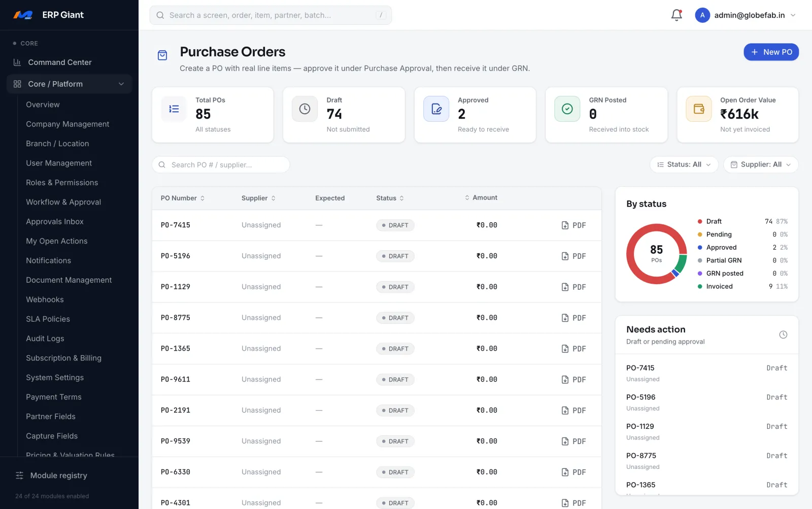Download PDF for PO-1365
The height and width of the screenshot is (509, 812).
tap(573, 349)
